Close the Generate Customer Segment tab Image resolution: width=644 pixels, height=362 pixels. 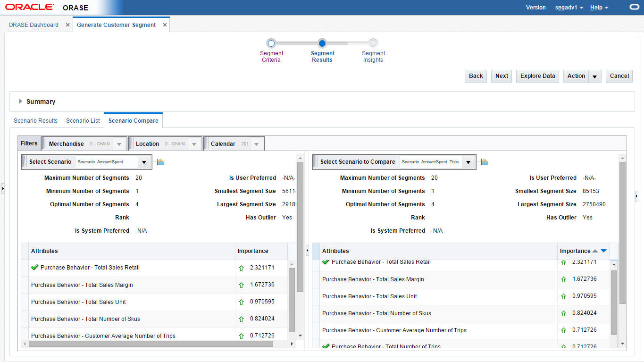coord(165,25)
